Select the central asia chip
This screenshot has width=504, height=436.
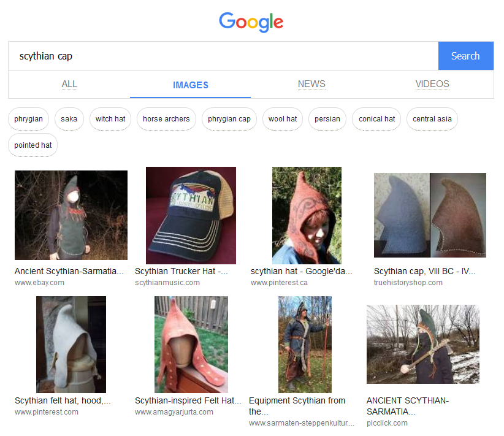click(432, 119)
